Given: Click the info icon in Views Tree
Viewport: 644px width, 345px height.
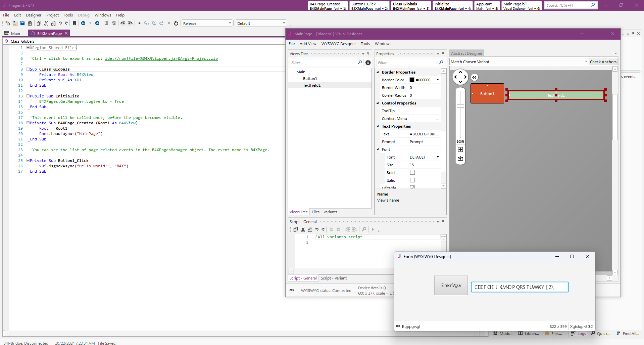Looking at the screenshot, I should (x=368, y=62).
